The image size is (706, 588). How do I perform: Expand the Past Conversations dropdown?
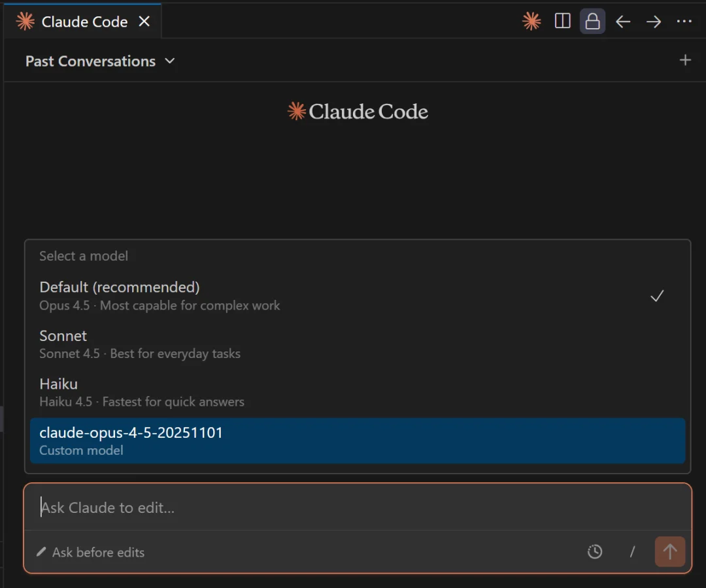(x=100, y=61)
